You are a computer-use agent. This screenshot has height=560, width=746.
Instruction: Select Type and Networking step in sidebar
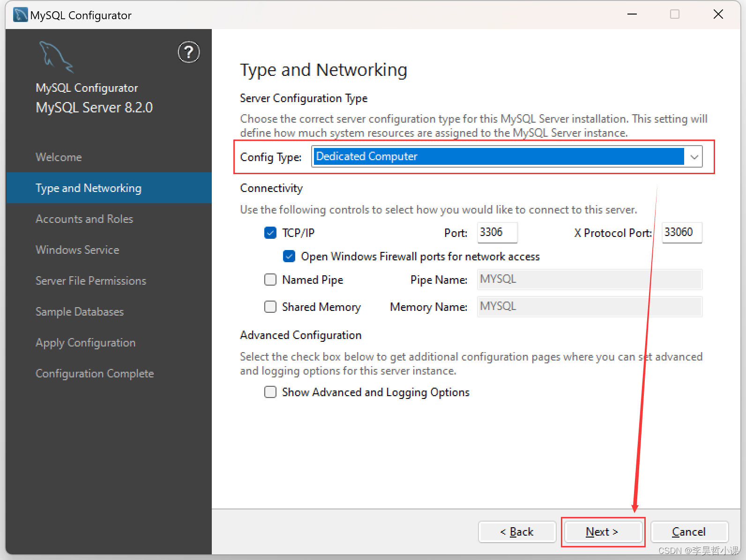click(109, 188)
